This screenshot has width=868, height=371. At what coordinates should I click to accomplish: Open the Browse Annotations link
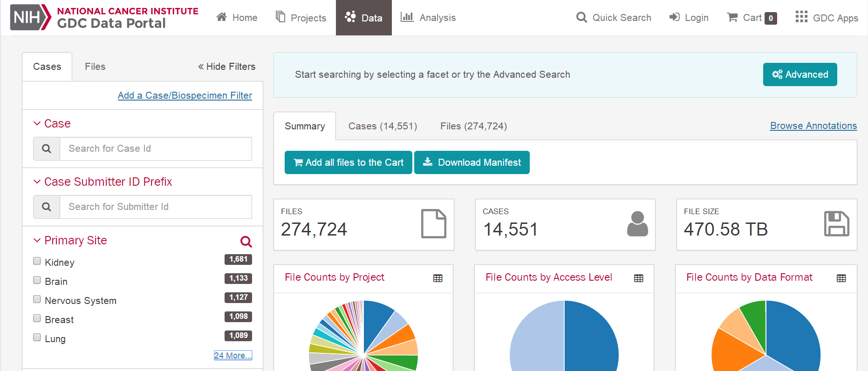(813, 126)
